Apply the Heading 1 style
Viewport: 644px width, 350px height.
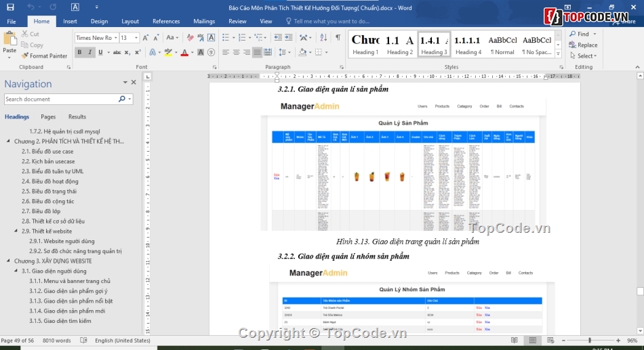pos(365,44)
